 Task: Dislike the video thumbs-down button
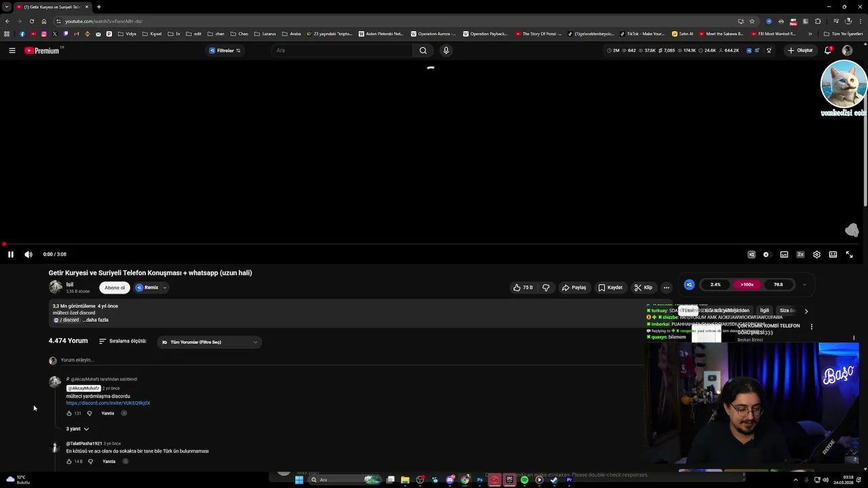pyautogui.click(x=546, y=287)
